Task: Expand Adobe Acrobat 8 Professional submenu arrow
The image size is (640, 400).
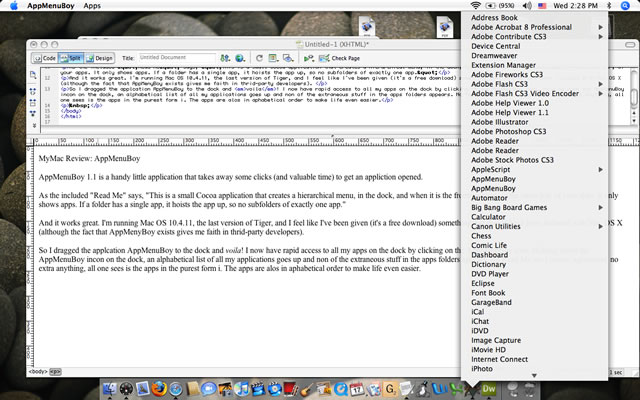Action: coord(600,27)
